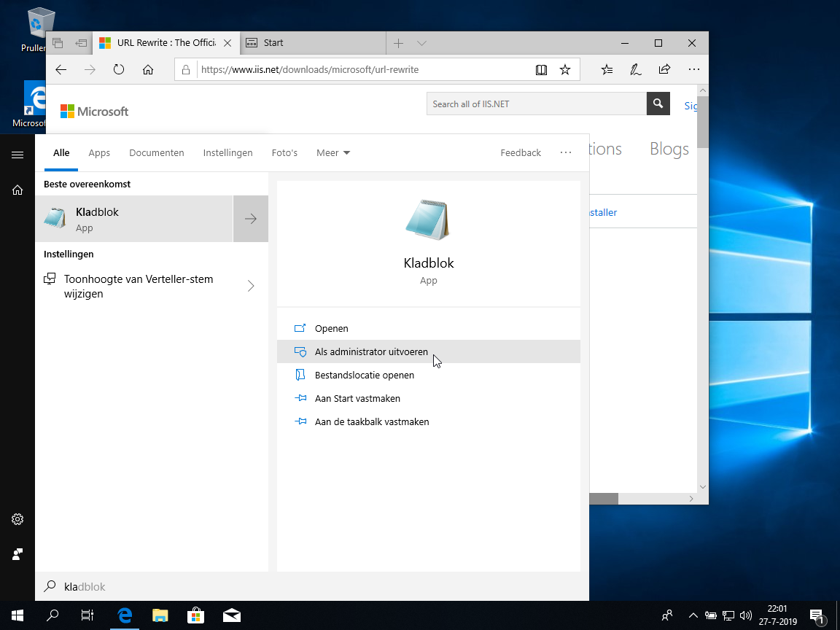Click the search box containing kladblok
Viewport: 840px width, 630px height.
tap(312, 586)
